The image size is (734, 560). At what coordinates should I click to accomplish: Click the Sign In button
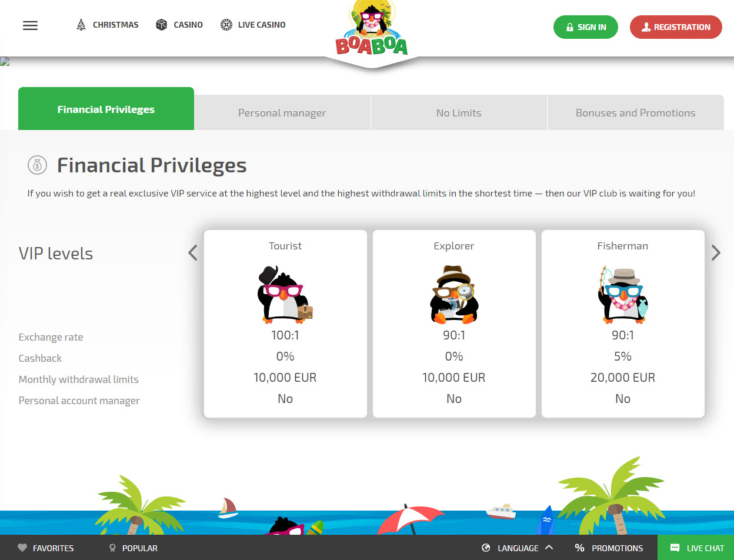[x=586, y=27]
